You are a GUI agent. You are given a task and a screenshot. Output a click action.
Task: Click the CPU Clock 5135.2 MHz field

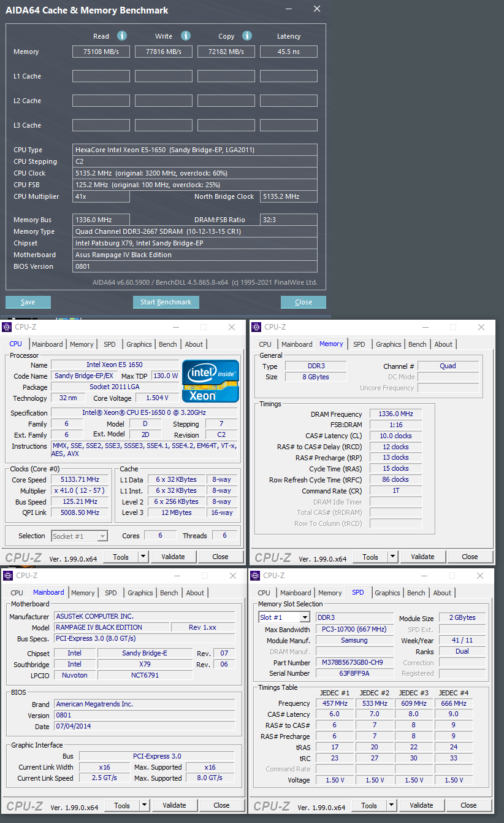click(x=195, y=173)
